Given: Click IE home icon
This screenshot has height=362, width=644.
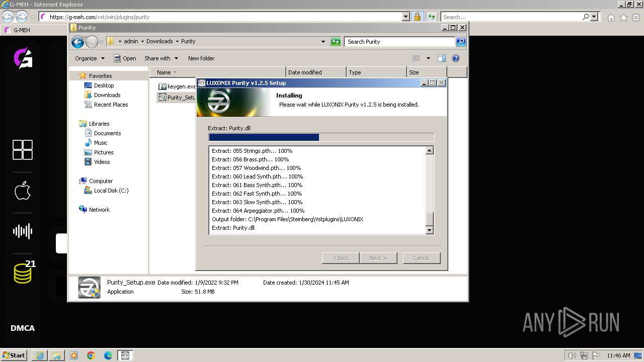Looking at the screenshot, I should tap(611, 18).
